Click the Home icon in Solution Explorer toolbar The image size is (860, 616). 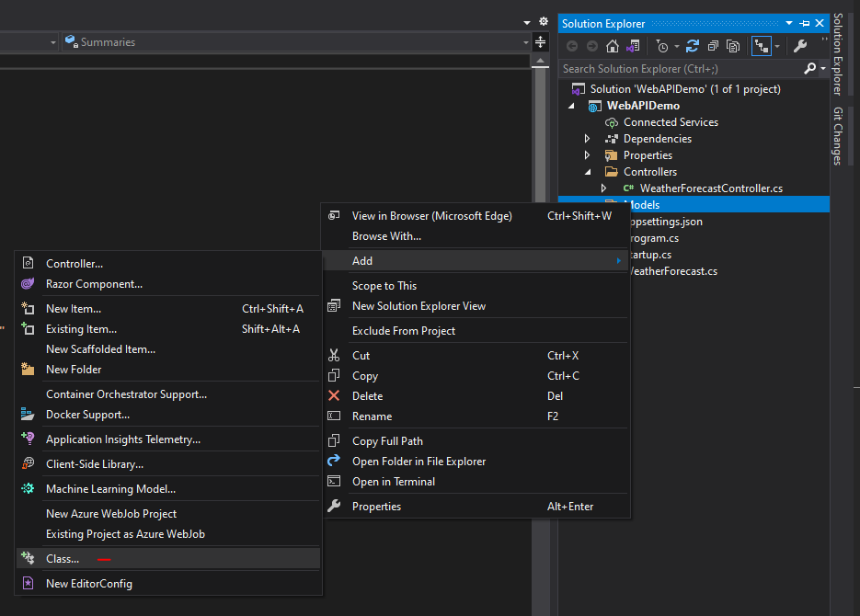click(612, 47)
